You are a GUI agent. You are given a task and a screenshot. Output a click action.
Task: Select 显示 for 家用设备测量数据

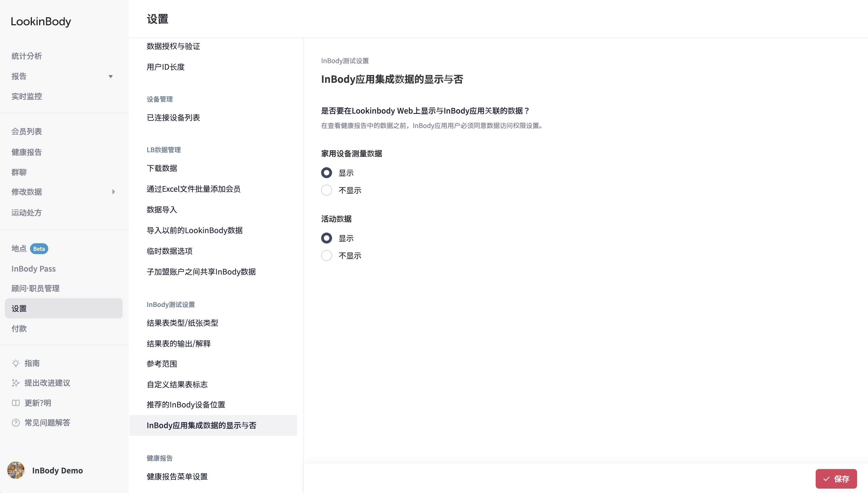[x=327, y=173]
